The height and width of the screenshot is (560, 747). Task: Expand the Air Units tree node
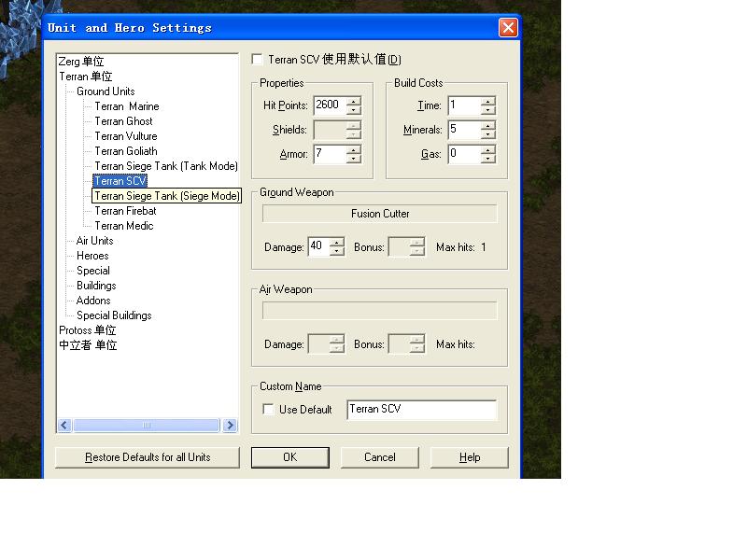[x=94, y=241]
